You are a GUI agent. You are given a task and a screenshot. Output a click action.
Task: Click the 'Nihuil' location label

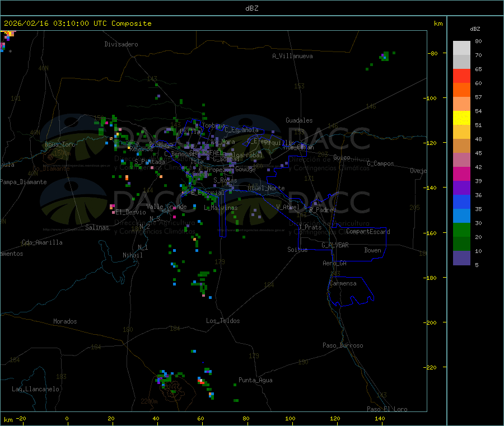[132, 255]
